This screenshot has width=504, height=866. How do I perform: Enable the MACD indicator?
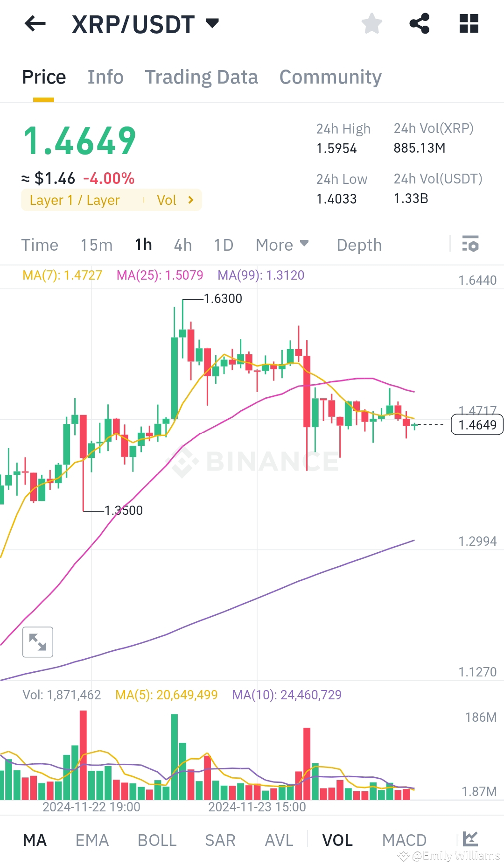coord(404,839)
